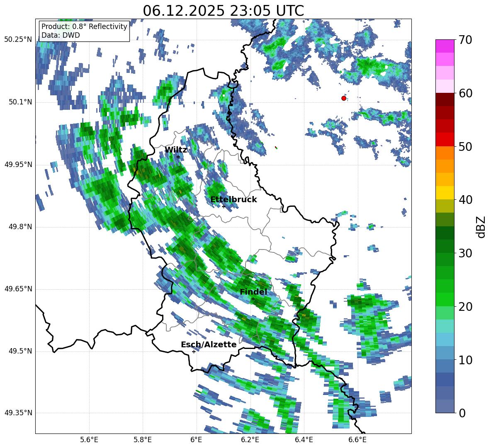Click the 49.95°N latitude label
491x448 pixels.
click(x=18, y=164)
